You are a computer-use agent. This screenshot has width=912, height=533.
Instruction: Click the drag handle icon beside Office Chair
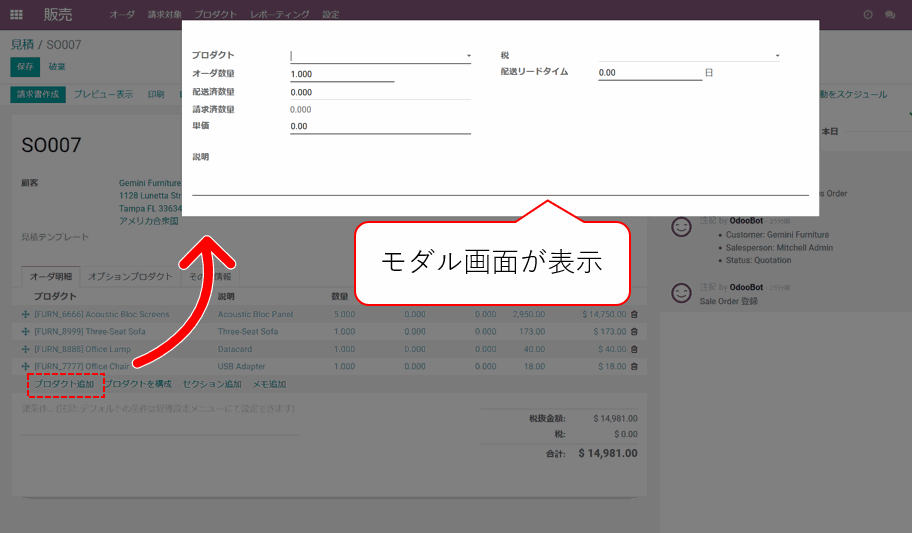tap(25, 367)
